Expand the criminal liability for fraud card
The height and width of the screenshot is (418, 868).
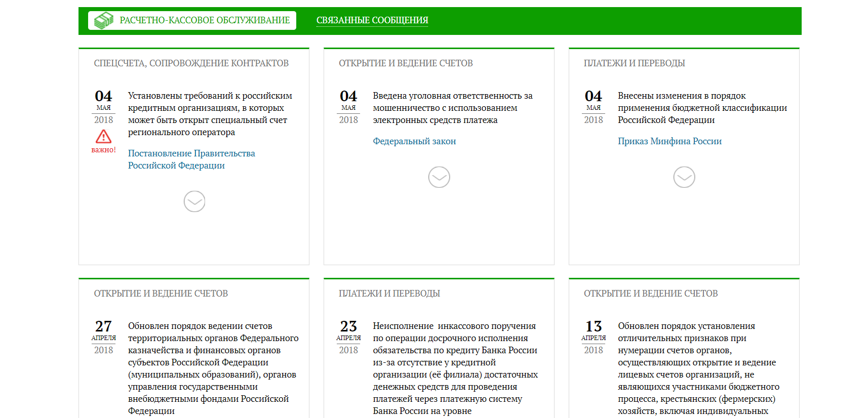click(x=439, y=177)
